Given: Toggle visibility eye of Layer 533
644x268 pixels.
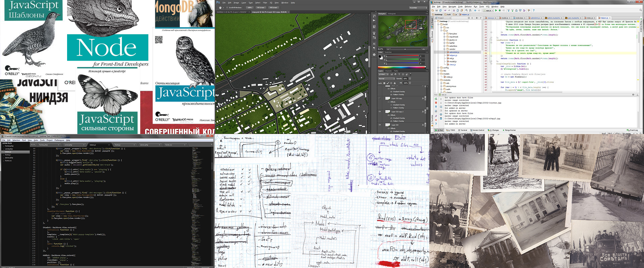Looking at the screenshot, I should click(x=380, y=125).
